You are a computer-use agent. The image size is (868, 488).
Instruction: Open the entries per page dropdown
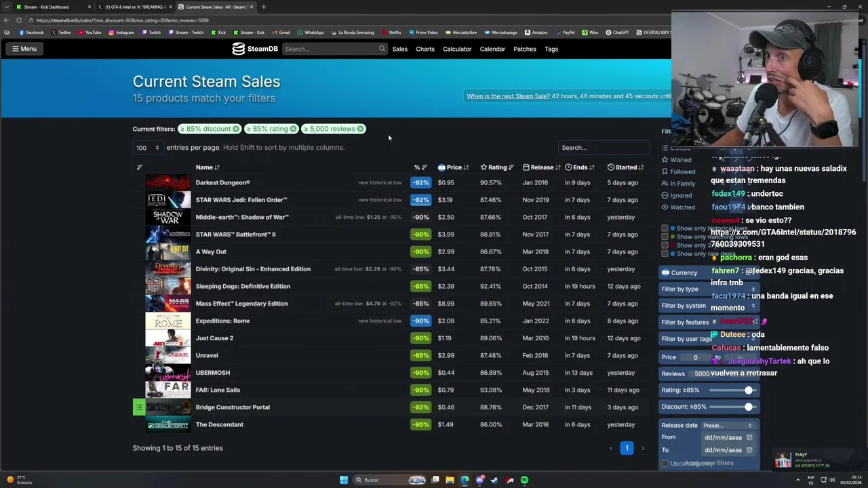148,148
